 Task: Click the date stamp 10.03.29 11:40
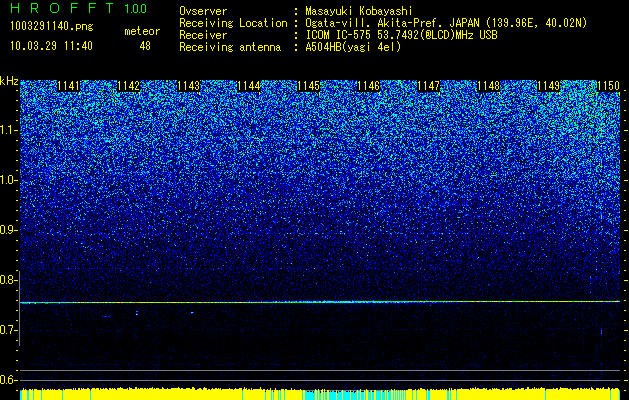51,46
